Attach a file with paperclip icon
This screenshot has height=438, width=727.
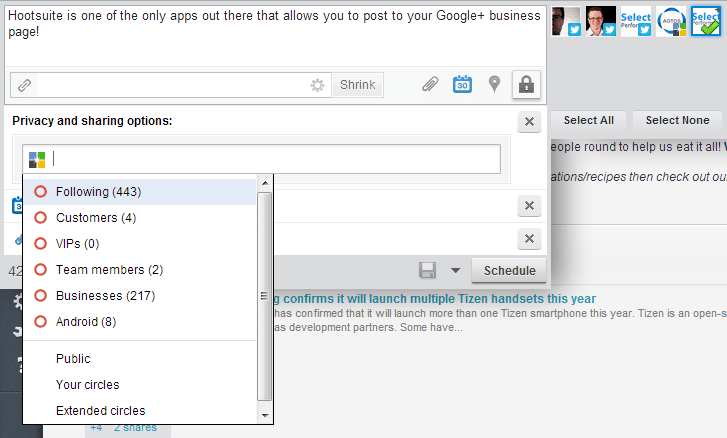click(x=430, y=84)
